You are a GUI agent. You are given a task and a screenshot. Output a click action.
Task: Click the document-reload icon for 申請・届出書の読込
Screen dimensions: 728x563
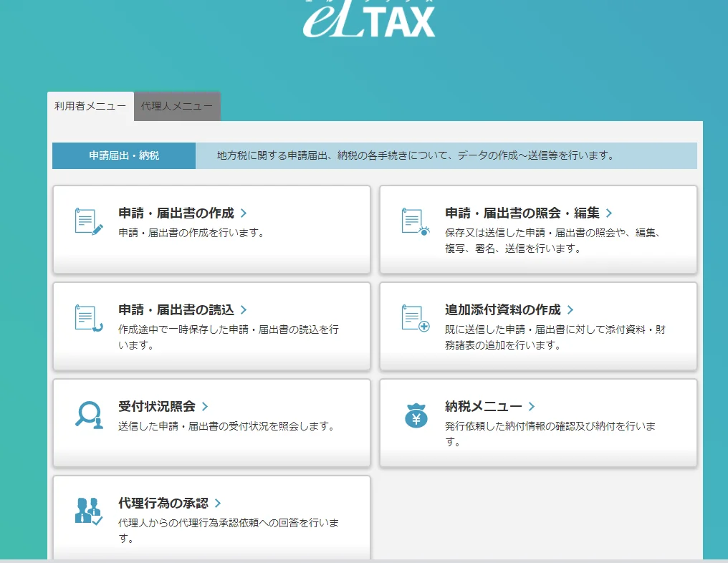89,319
